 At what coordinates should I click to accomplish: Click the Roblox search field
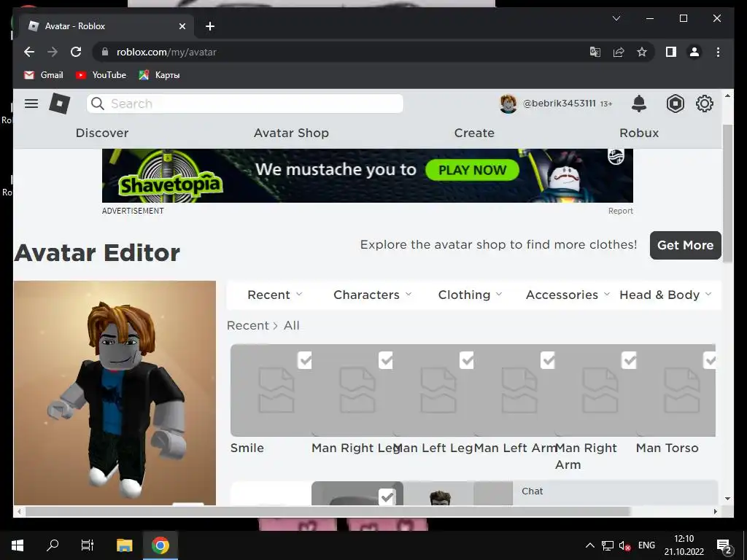pyautogui.click(x=245, y=104)
